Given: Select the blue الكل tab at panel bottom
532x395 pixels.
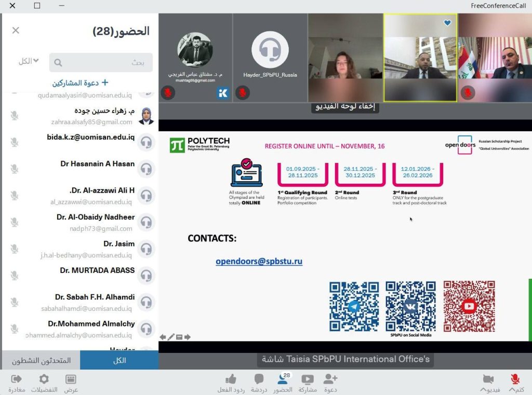Looking at the screenshot, I should point(119,360).
